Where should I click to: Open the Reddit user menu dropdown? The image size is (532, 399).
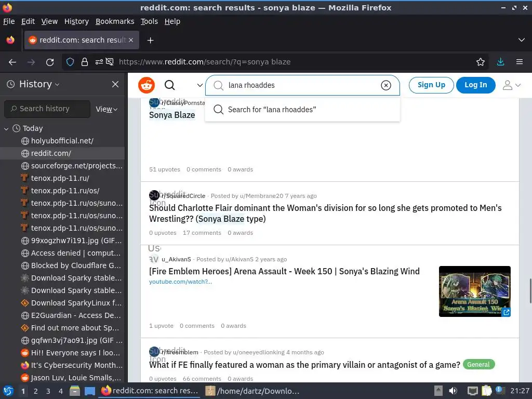pyautogui.click(x=512, y=85)
